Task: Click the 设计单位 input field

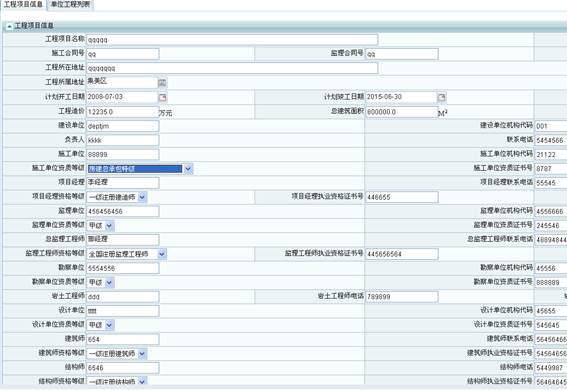Action: coord(123,311)
